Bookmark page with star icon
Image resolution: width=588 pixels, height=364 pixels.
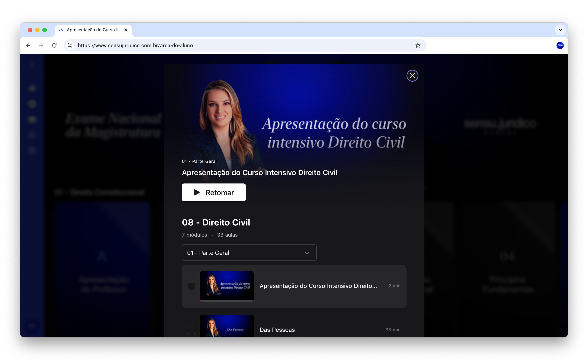click(x=417, y=46)
